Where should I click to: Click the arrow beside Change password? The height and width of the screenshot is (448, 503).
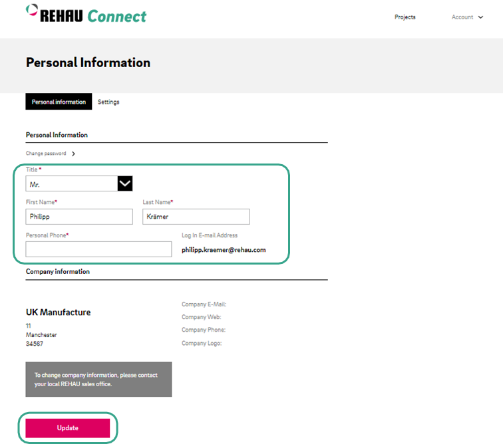pos(73,154)
